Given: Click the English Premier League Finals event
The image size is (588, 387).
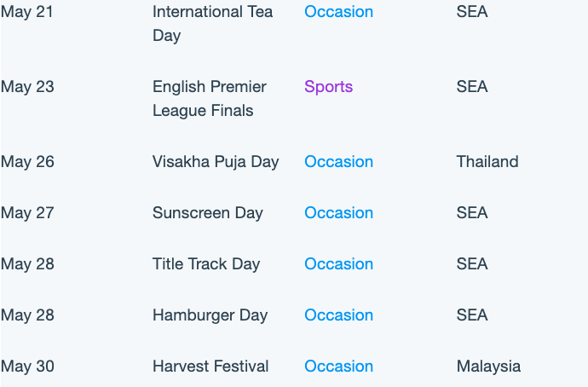Looking at the screenshot, I should tap(210, 98).
